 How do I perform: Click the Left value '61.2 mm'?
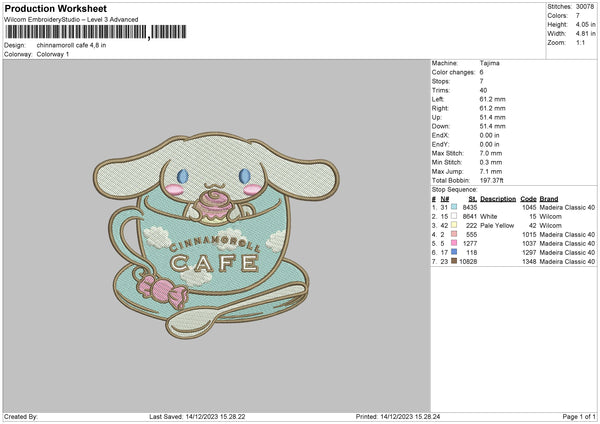click(x=492, y=99)
